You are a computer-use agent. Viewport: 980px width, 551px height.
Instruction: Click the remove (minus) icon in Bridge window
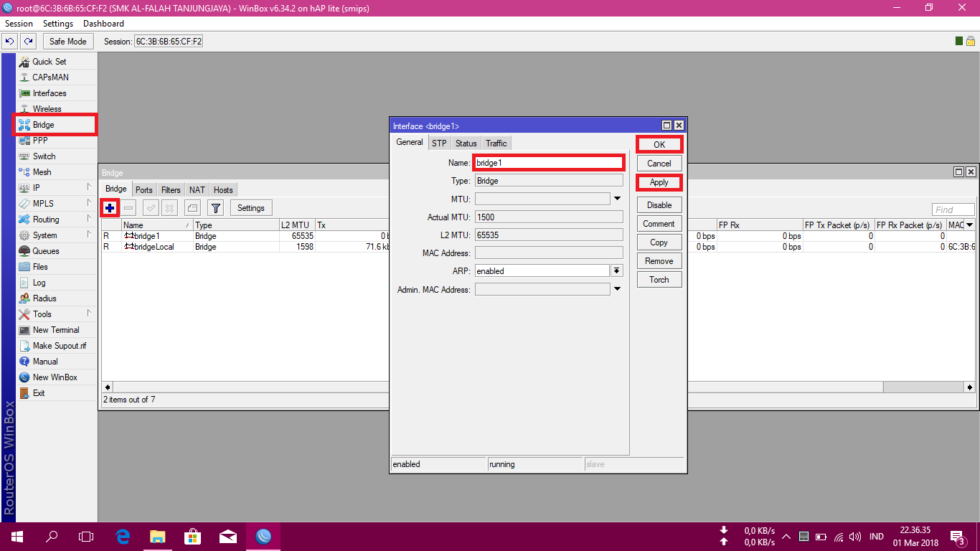point(128,208)
